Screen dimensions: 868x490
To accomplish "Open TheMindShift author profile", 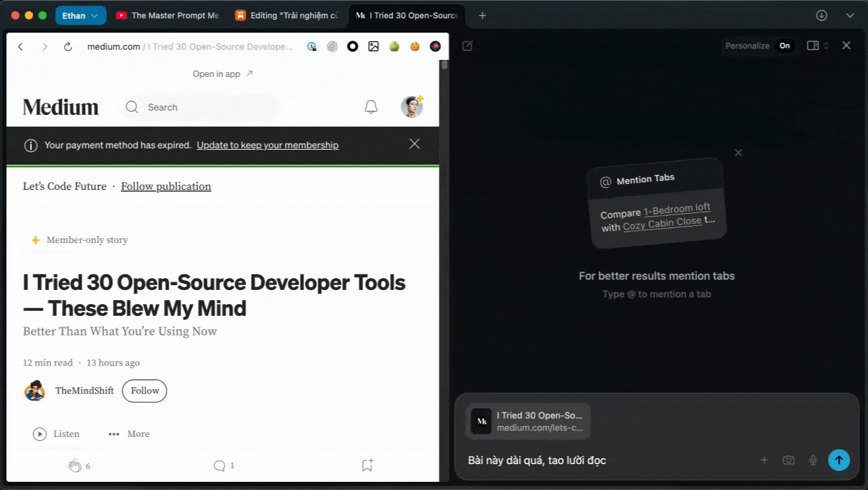I will click(x=84, y=391).
